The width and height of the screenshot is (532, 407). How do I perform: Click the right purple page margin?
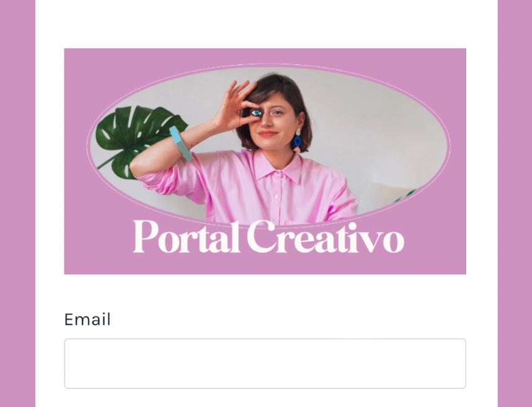(515, 203)
